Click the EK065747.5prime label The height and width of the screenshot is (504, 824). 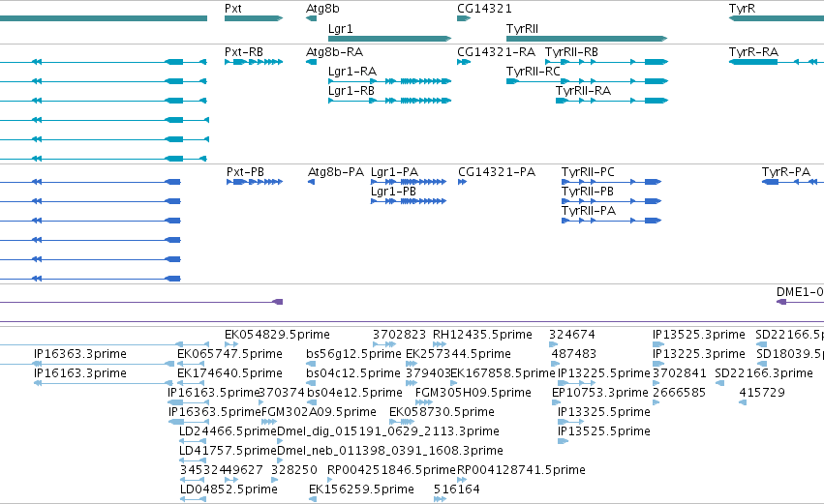229,354
